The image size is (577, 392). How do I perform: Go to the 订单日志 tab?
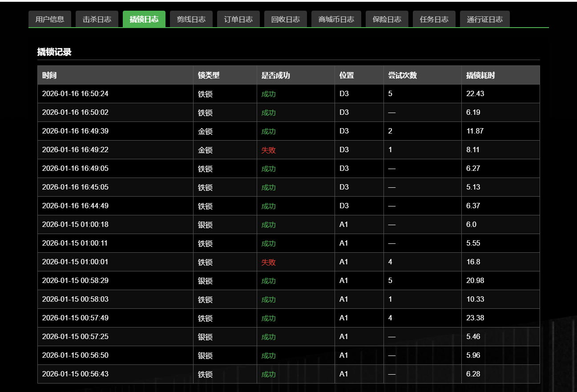point(238,19)
